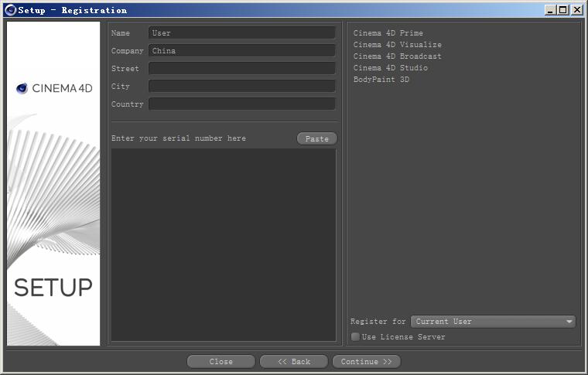588x375 pixels.
Task: Minimize the Setup window
Action: pos(550,10)
